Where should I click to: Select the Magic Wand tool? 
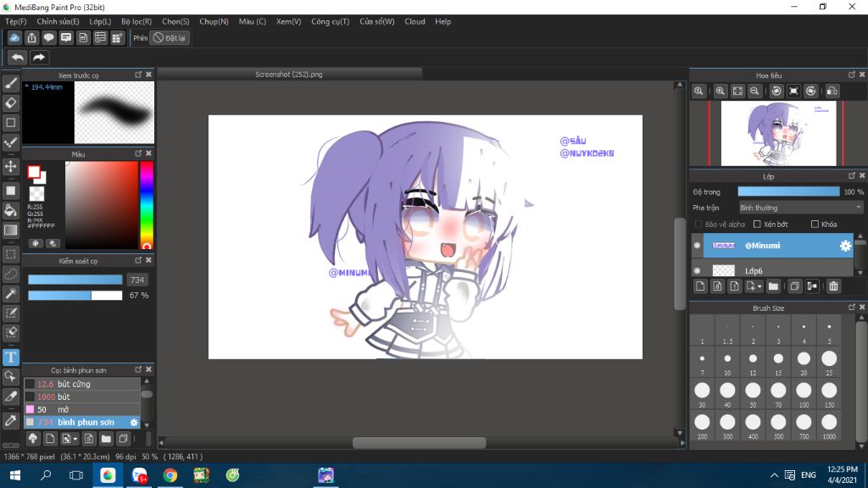10,294
